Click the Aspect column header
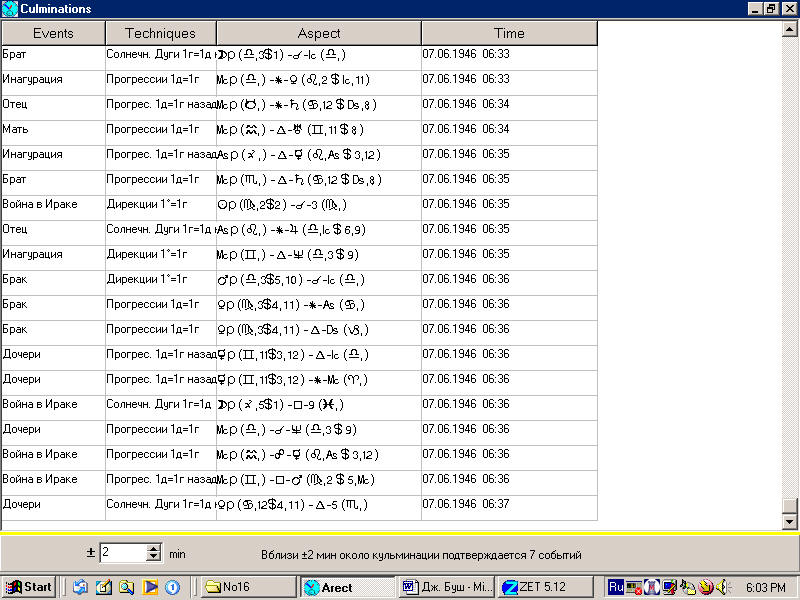800x600 pixels. point(318,33)
